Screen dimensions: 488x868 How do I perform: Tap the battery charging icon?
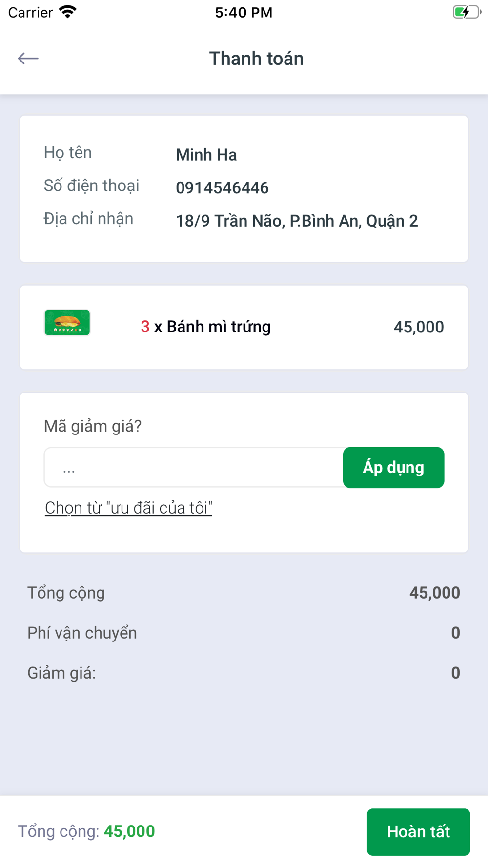(x=467, y=12)
